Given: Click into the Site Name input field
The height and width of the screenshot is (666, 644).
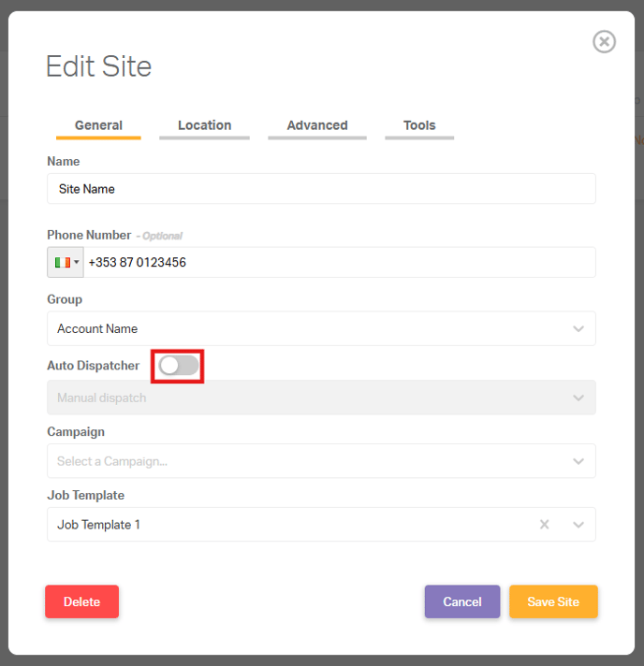Looking at the screenshot, I should (x=321, y=189).
